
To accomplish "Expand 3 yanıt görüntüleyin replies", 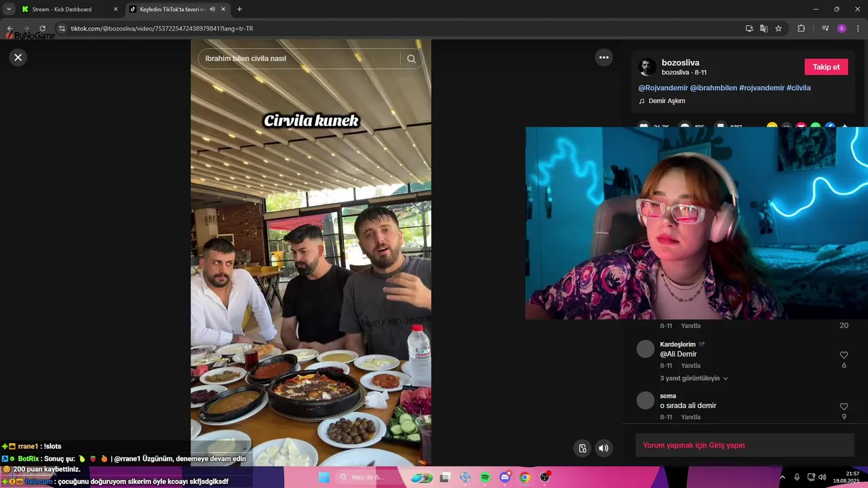I will coord(694,378).
